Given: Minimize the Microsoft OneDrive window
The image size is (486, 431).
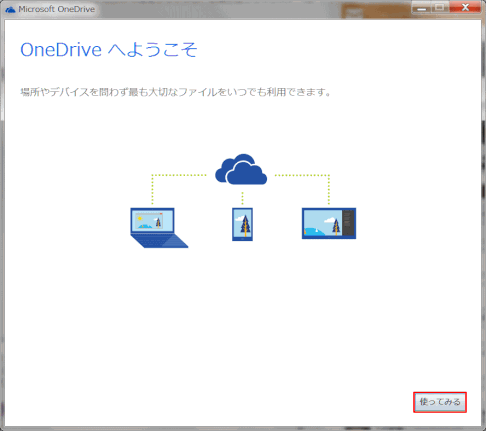Looking at the screenshot, I should [421, 7].
